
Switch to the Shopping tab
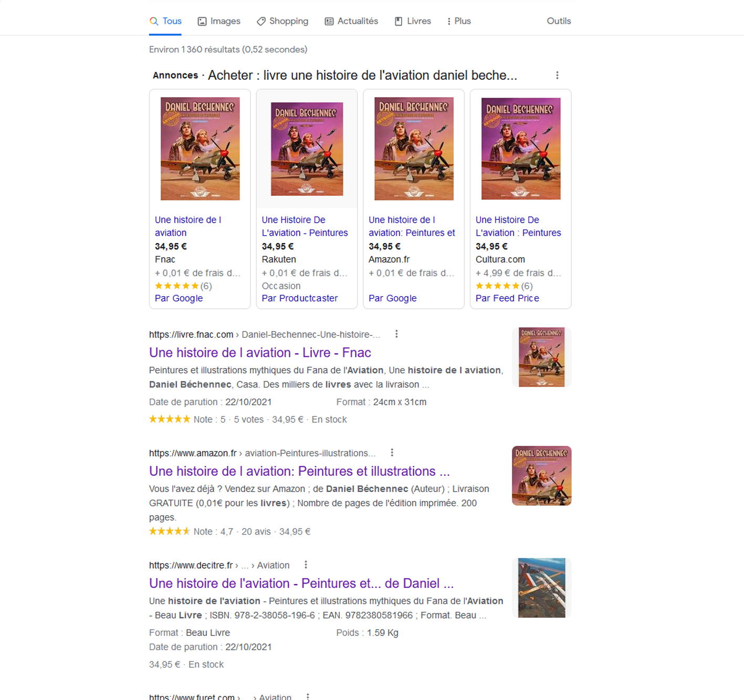tap(282, 21)
